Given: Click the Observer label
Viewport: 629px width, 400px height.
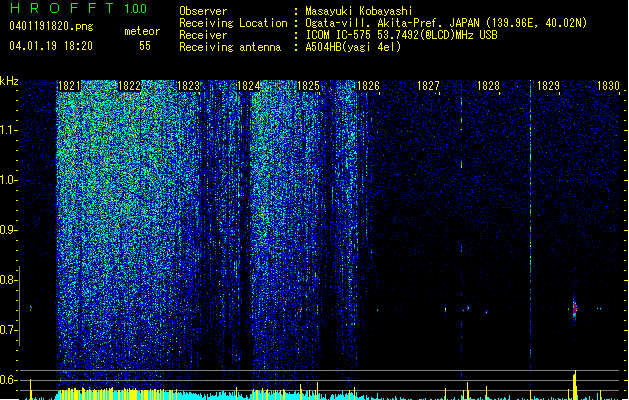Looking at the screenshot, I should coord(203,11).
